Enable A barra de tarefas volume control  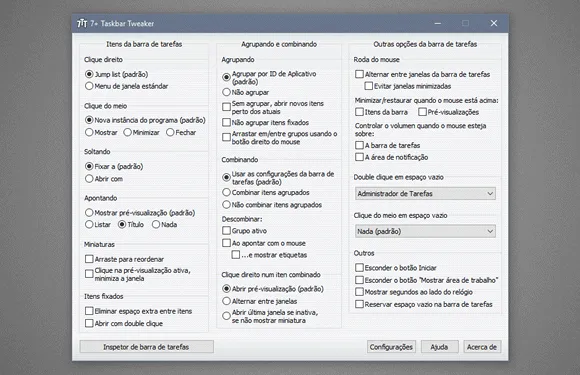tap(359, 145)
